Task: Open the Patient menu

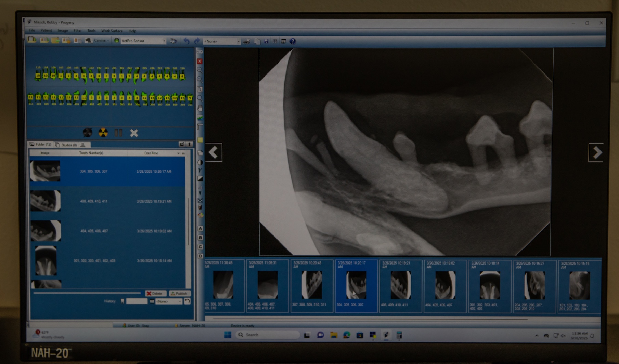Action: (46, 31)
